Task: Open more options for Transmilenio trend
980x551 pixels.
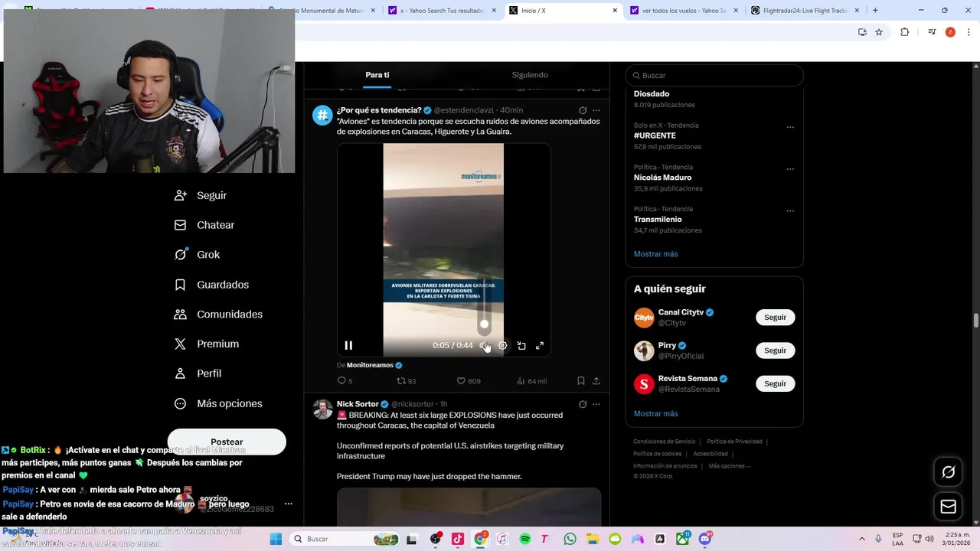Action: click(790, 211)
